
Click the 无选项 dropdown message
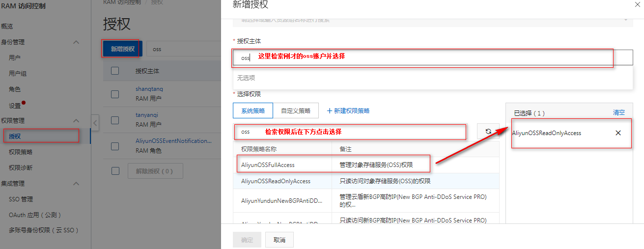coord(246,78)
